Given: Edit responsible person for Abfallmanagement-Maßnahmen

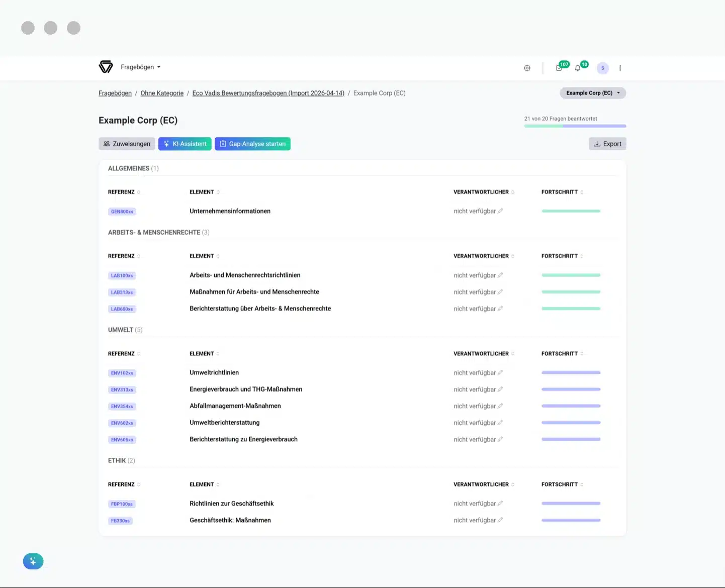Looking at the screenshot, I should [500, 406].
